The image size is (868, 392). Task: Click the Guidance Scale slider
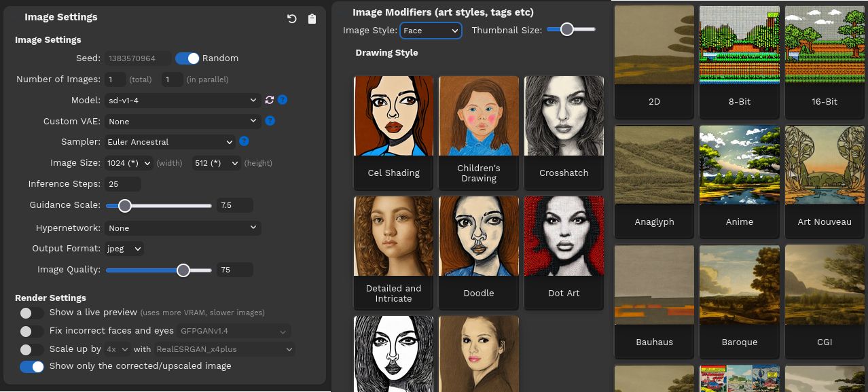tap(159, 205)
